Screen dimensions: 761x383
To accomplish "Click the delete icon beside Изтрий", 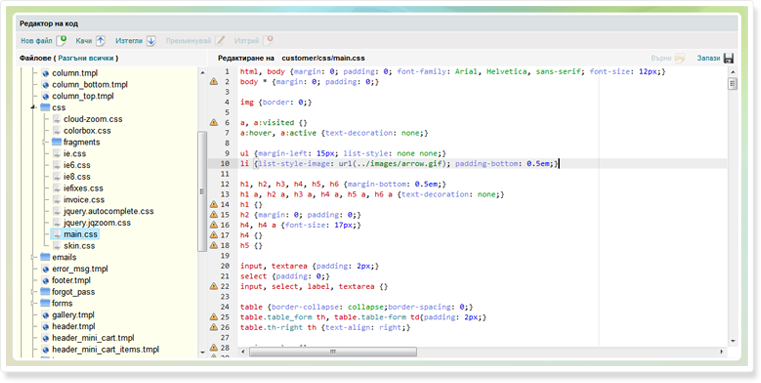I will coord(268,40).
